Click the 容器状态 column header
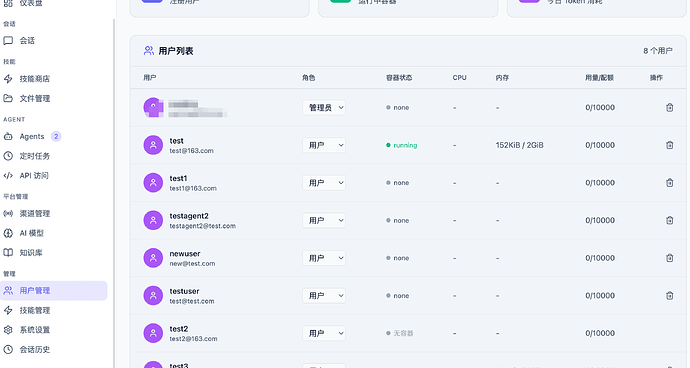This screenshot has width=690, height=368. 399,78
